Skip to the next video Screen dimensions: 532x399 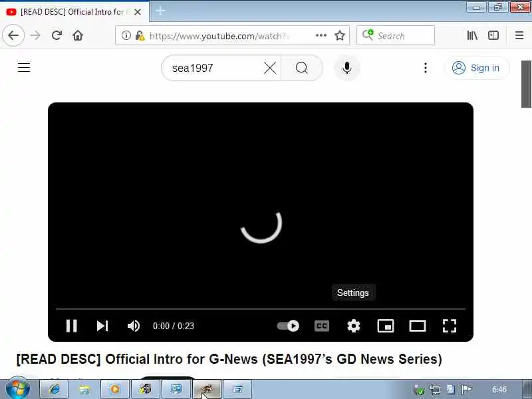pyautogui.click(x=102, y=326)
